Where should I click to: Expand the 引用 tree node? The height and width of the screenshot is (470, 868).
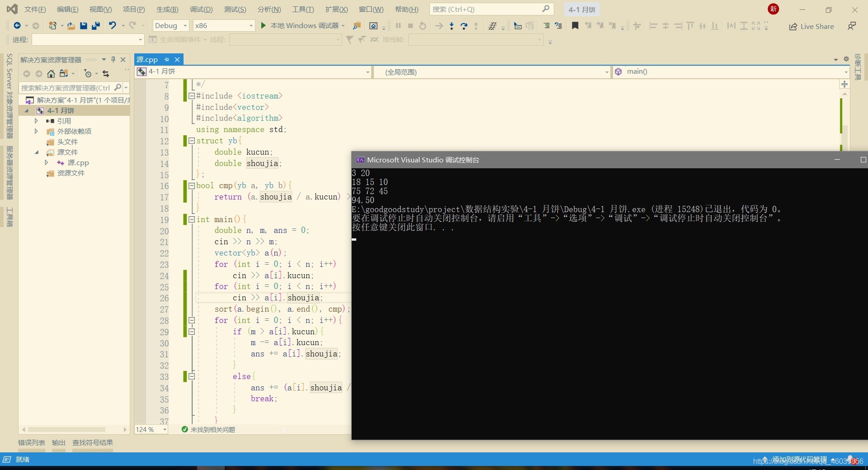coord(36,121)
